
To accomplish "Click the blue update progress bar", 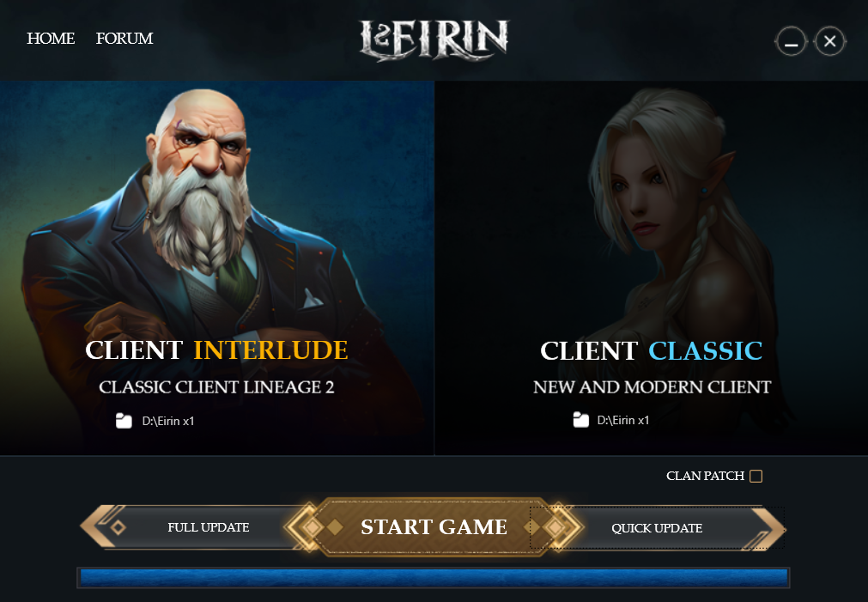I will pos(434,578).
